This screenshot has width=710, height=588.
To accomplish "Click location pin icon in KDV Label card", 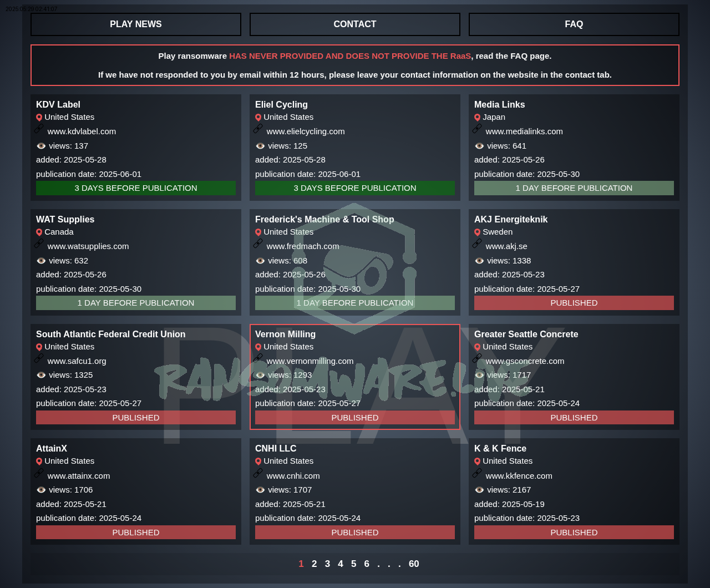I will [x=39, y=118].
